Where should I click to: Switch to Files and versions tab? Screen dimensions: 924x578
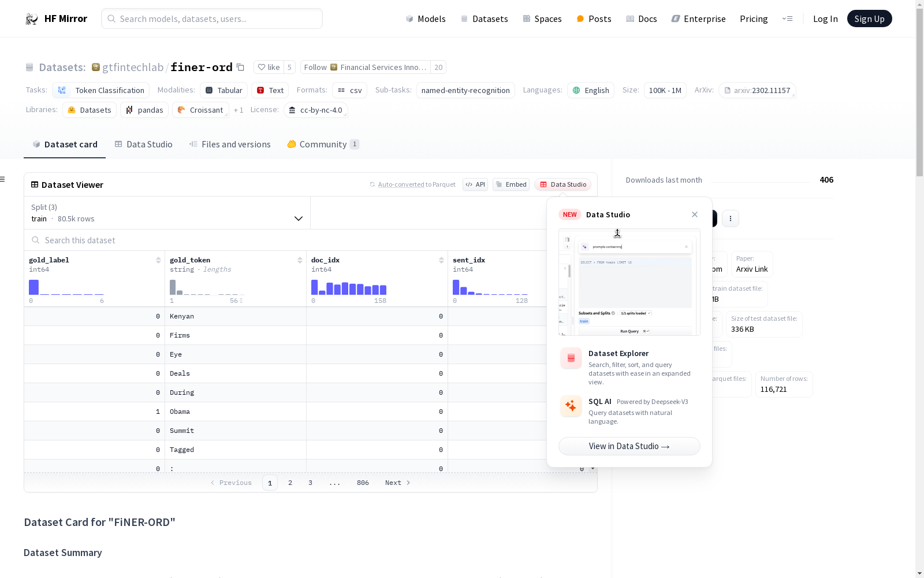pos(230,144)
